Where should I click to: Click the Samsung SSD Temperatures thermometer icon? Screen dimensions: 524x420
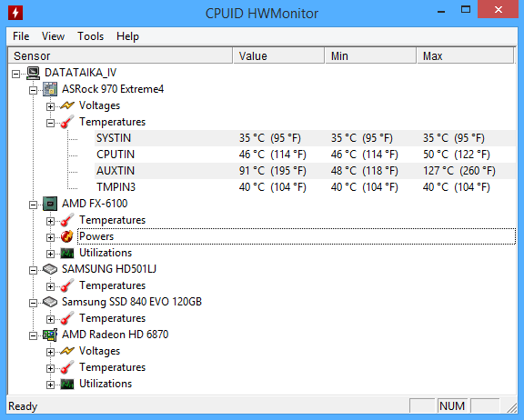[66, 318]
